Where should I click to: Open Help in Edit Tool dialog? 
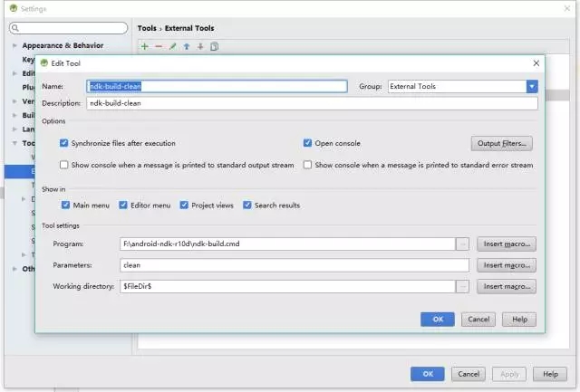(519, 320)
